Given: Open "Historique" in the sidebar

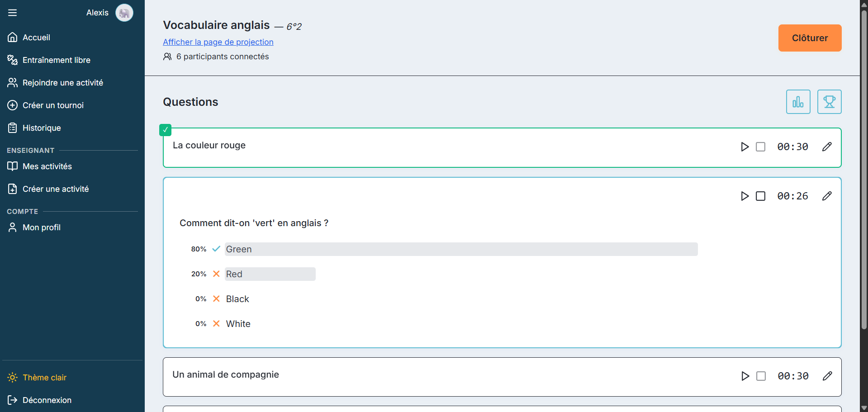Looking at the screenshot, I should (42, 128).
